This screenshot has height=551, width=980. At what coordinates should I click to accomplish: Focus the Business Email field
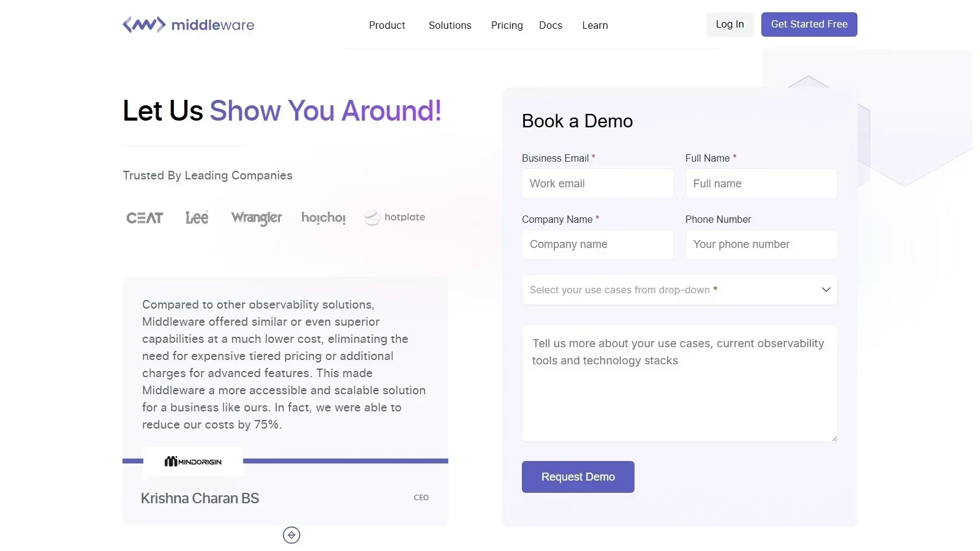pyautogui.click(x=598, y=183)
